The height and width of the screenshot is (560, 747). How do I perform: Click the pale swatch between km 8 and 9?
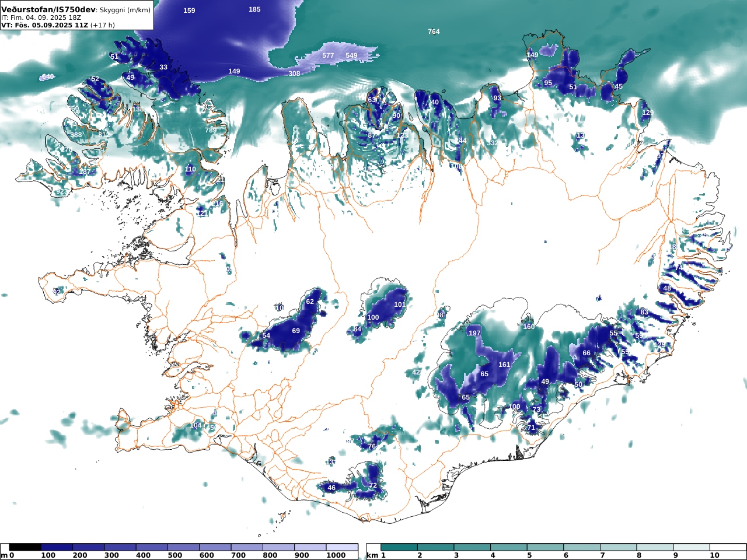click(x=655, y=547)
